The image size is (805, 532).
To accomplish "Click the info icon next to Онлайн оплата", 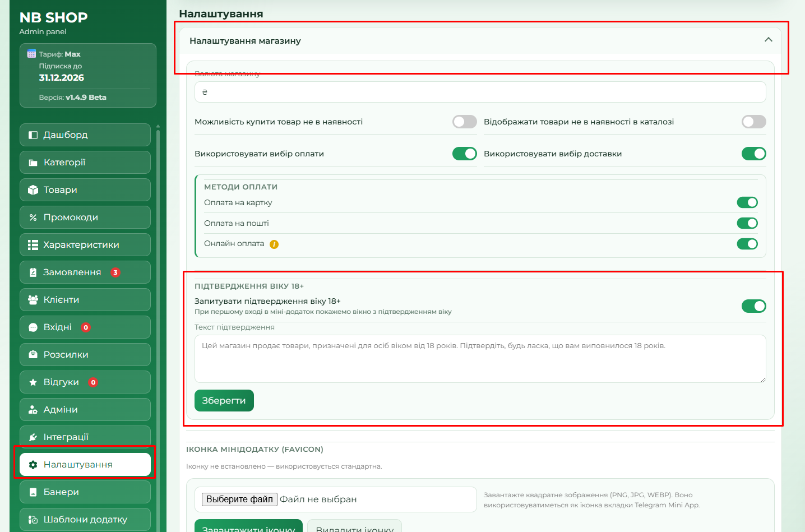I will (x=274, y=244).
